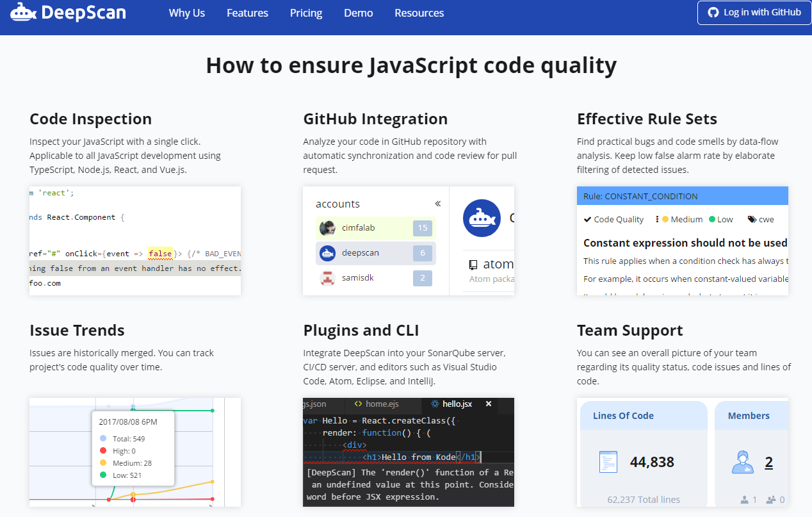Click the DeepScan submarine logo icon
Viewport: 812px width, 517px height.
(x=24, y=12)
